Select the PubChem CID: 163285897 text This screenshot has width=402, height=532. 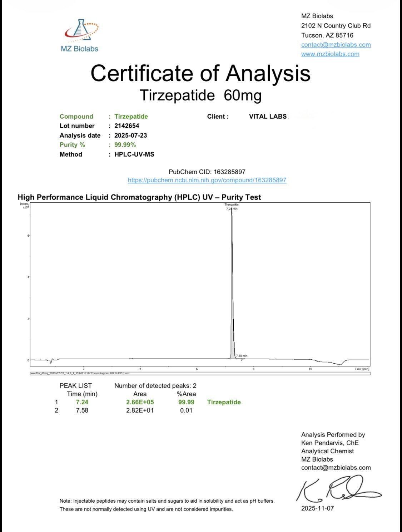(207, 172)
